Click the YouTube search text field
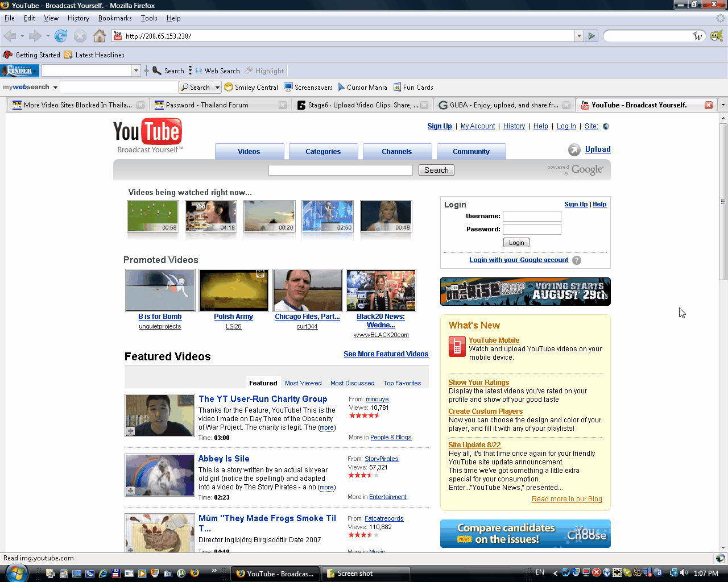 341,170
